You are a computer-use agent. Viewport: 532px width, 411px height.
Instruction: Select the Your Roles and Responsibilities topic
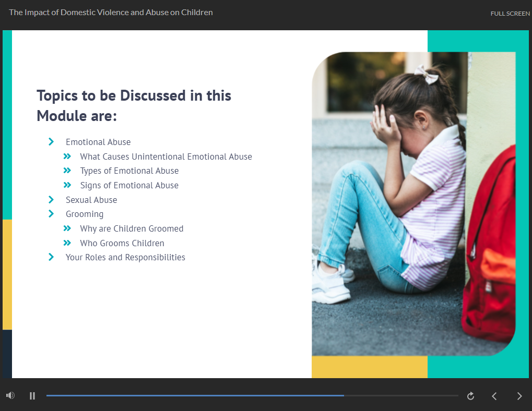point(125,257)
